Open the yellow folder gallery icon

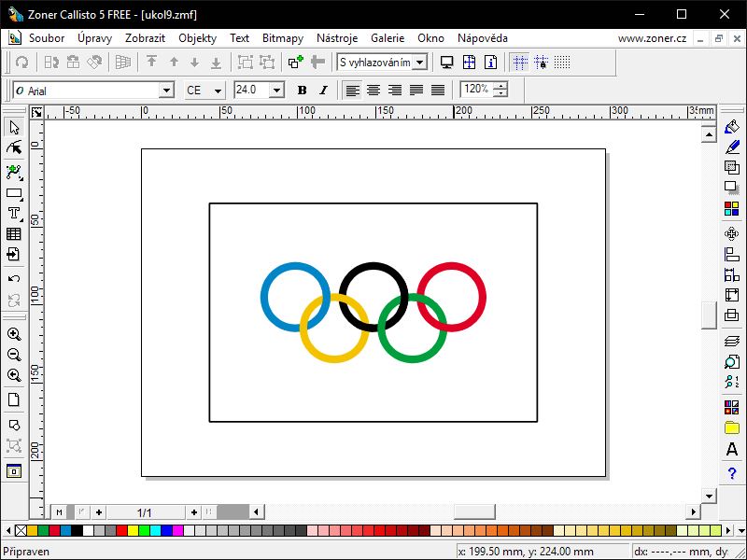(x=732, y=427)
